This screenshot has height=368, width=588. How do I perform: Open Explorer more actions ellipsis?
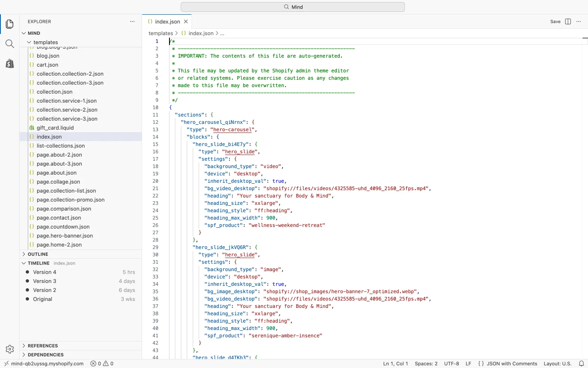[132, 22]
